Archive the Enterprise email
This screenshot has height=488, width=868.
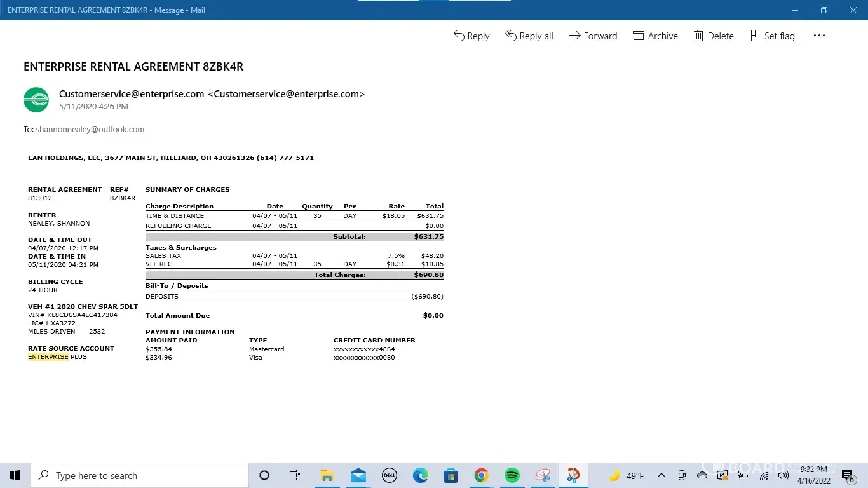(655, 36)
